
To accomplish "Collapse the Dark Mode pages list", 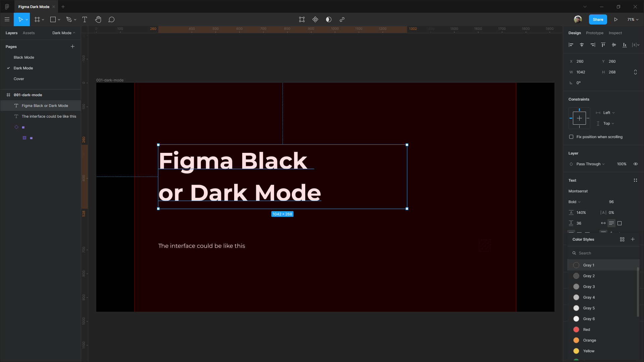I will 64,33.
